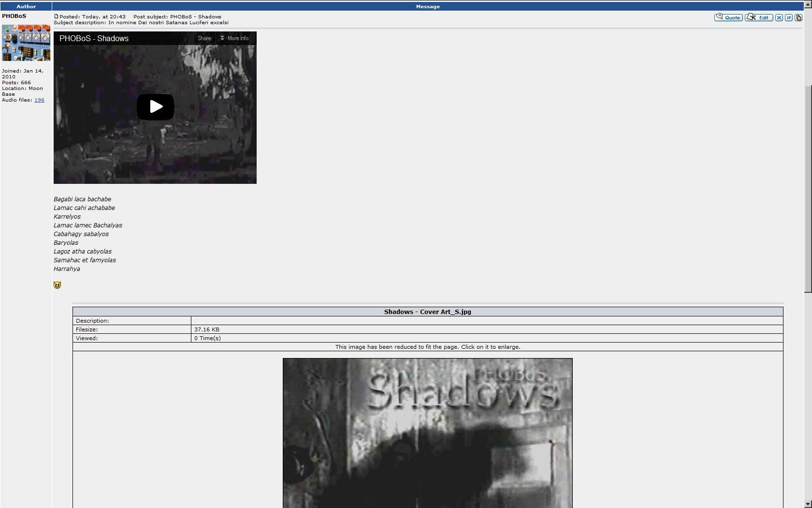Click the 'Message' column header

click(428, 6)
